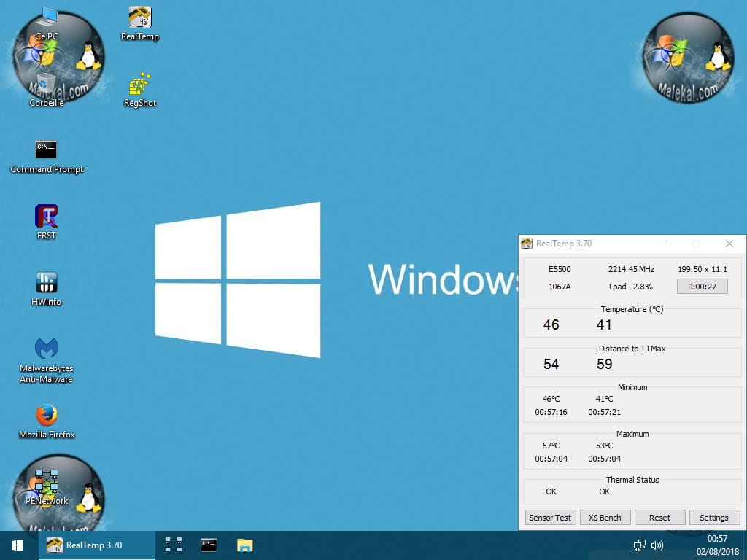Click the minimum temperature 46°C

[x=551, y=399]
